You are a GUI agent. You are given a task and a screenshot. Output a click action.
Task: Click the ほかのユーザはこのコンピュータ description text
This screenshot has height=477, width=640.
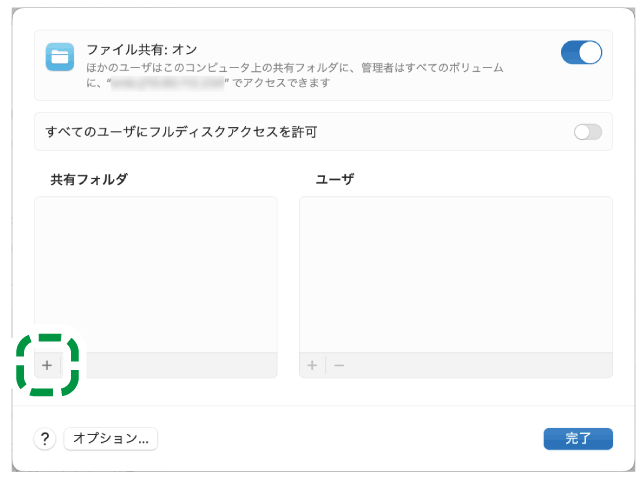pyautogui.click(x=295, y=75)
